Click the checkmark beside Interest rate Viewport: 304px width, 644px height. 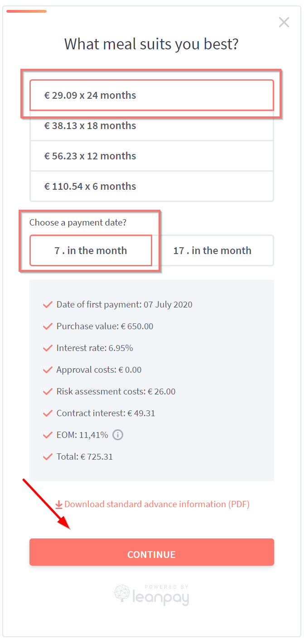click(48, 348)
